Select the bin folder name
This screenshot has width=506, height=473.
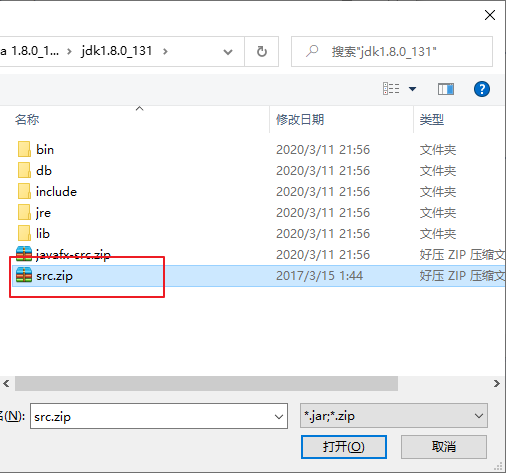45,150
